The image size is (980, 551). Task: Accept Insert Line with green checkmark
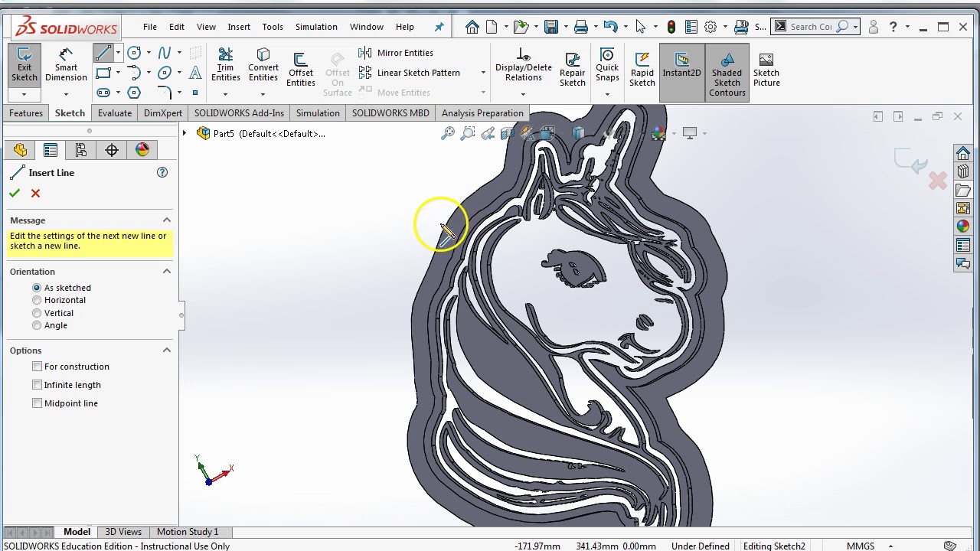[15, 194]
